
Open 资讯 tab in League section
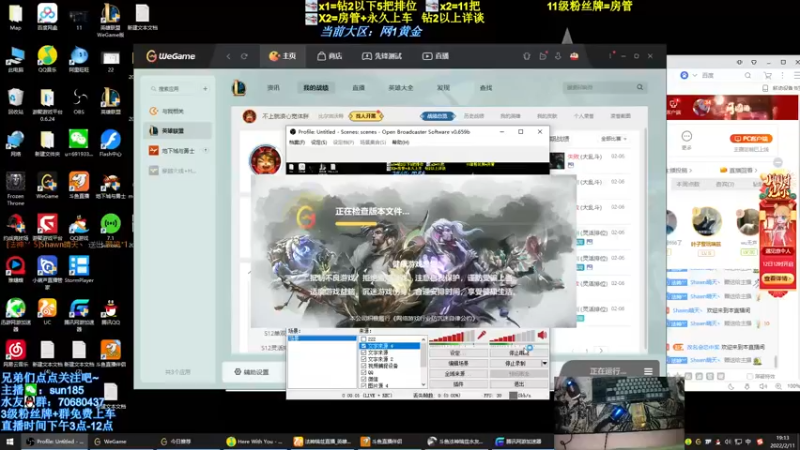tap(273, 88)
